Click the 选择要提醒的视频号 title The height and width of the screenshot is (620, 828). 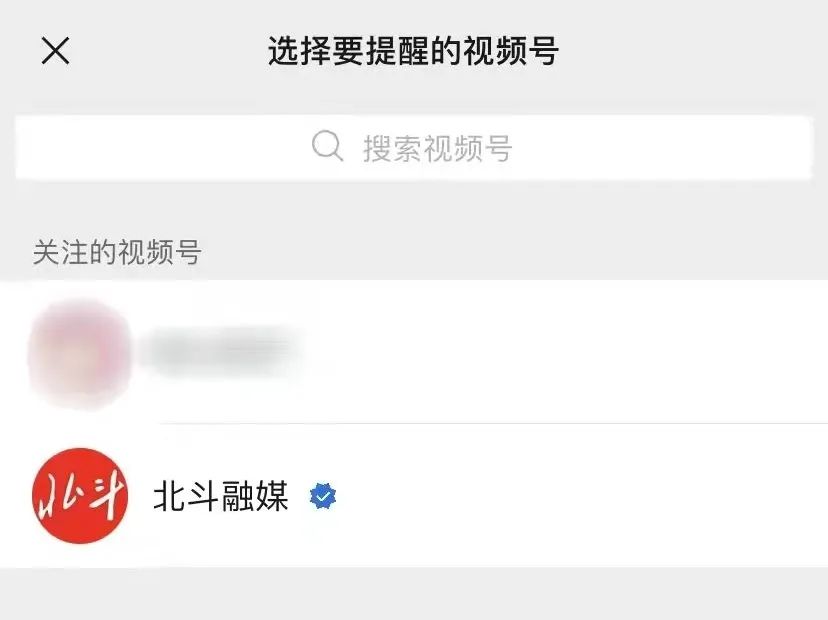pyautogui.click(x=413, y=51)
